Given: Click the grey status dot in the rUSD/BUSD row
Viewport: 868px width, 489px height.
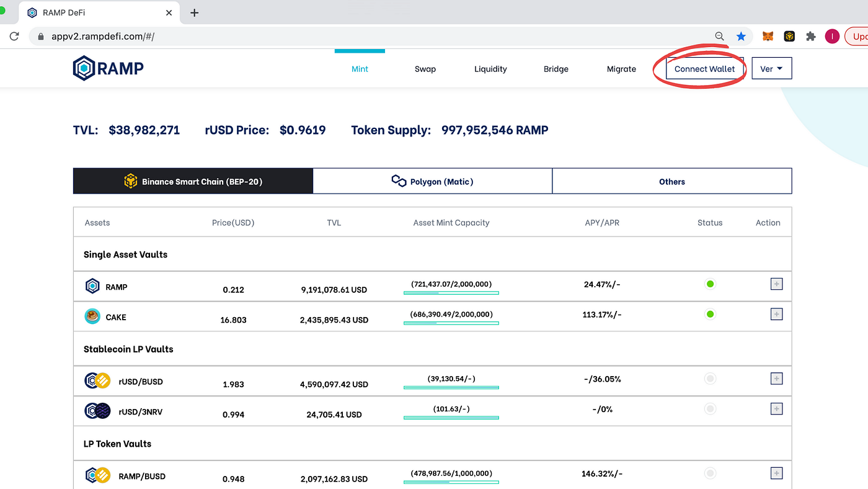Looking at the screenshot, I should tap(711, 379).
